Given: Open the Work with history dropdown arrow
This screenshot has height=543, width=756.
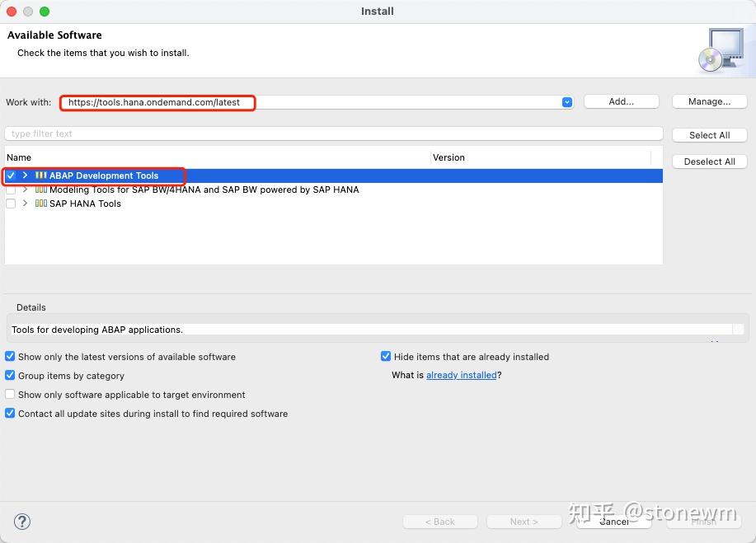Looking at the screenshot, I should click(x=566, y=101).
